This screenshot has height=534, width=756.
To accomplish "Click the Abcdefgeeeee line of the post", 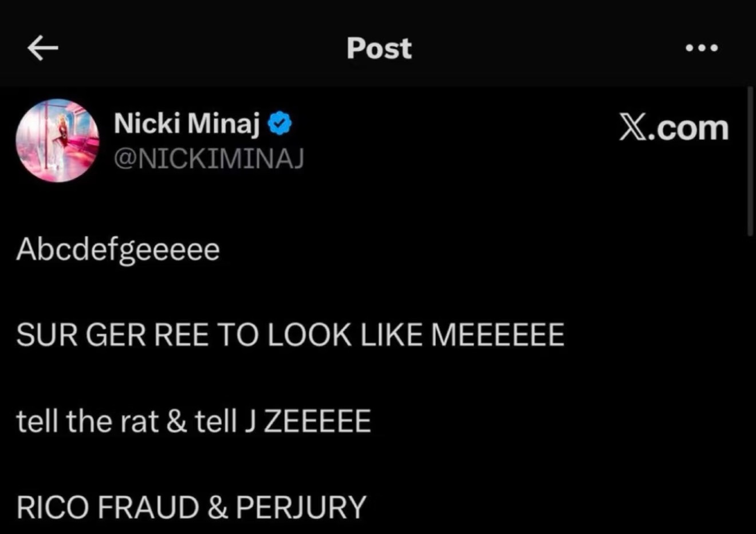I will coord(118,250).
